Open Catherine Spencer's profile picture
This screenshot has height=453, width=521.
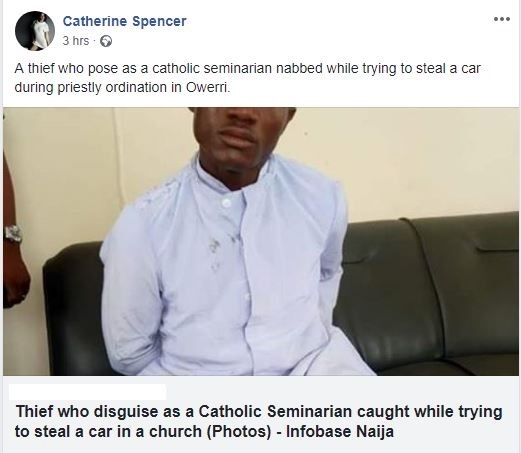(35, 31)
